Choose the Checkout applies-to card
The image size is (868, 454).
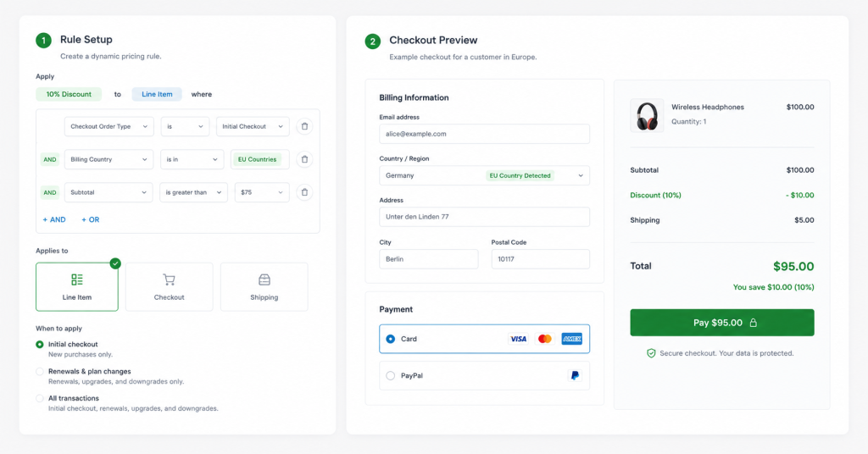click(169, 287)
